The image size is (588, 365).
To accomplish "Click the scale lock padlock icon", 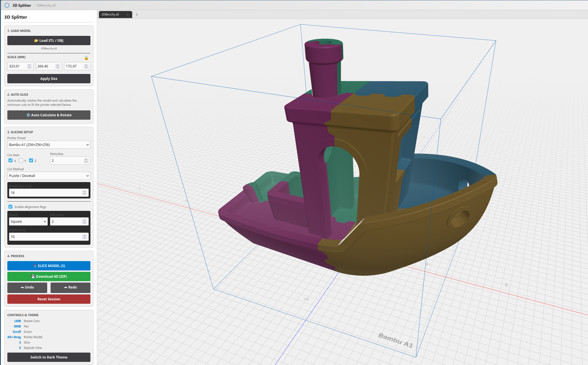I will click(86, 58).
